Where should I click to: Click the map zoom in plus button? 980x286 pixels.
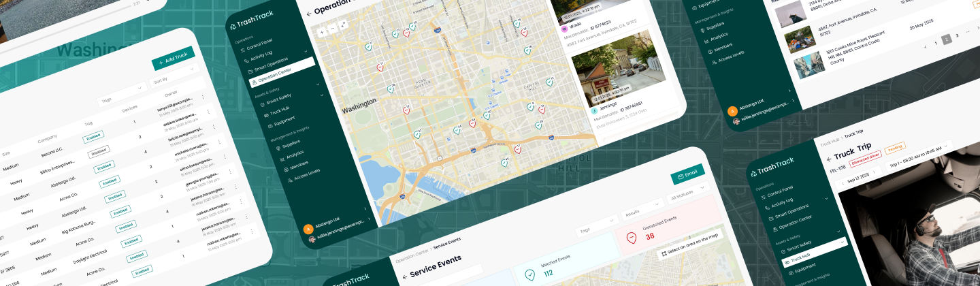click(322, 32)
